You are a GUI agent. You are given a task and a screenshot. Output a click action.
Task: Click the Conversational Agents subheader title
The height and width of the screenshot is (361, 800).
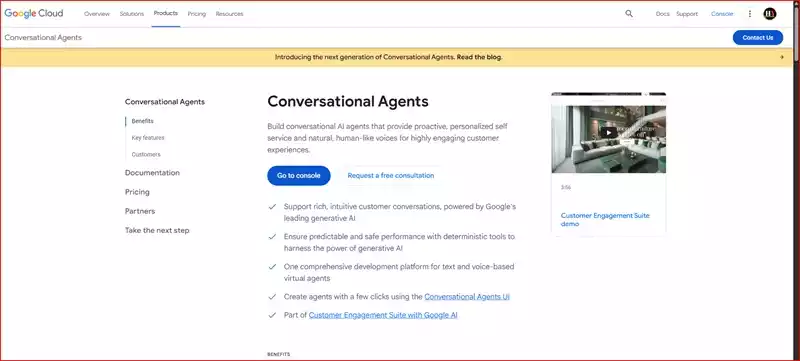(43, 38)
